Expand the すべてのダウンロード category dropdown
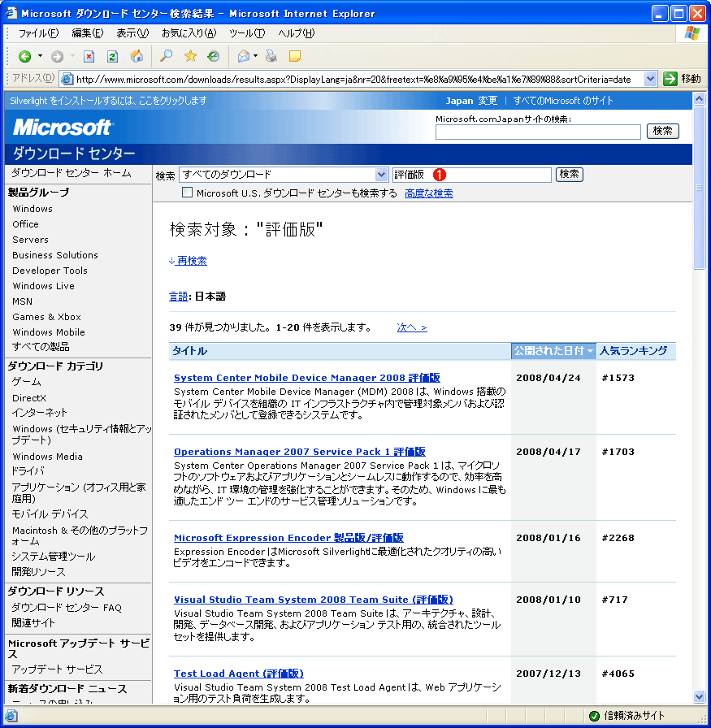The width and height of the screenshot is (711, 728). pyautogui.click(x=381, y=175)
